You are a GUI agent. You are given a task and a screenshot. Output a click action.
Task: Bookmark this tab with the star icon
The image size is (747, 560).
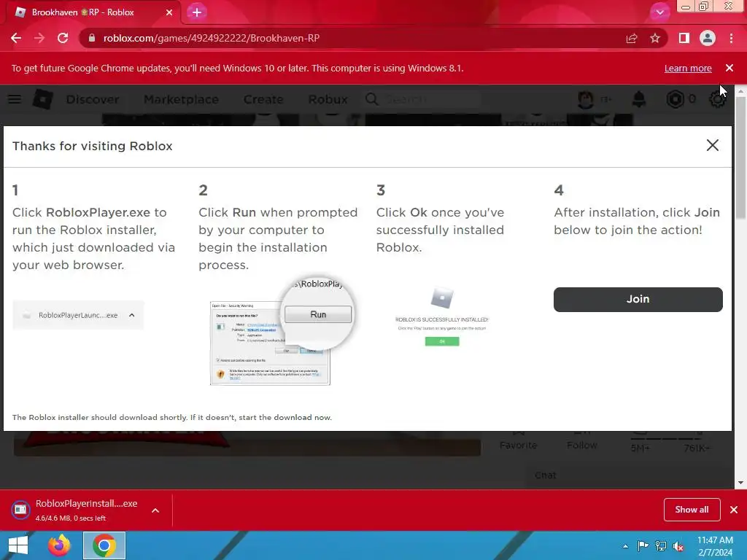click(655, 38)
